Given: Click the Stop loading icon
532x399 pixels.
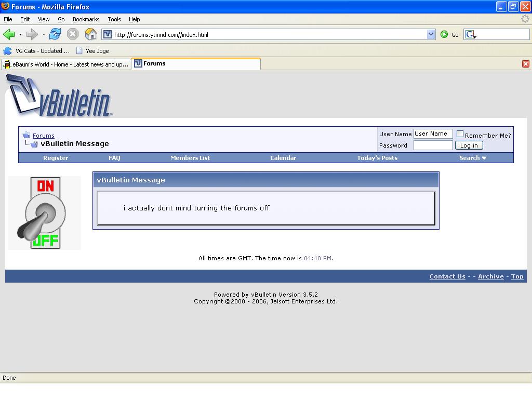Looking at the screenshot, I should [x=73, y=34].
